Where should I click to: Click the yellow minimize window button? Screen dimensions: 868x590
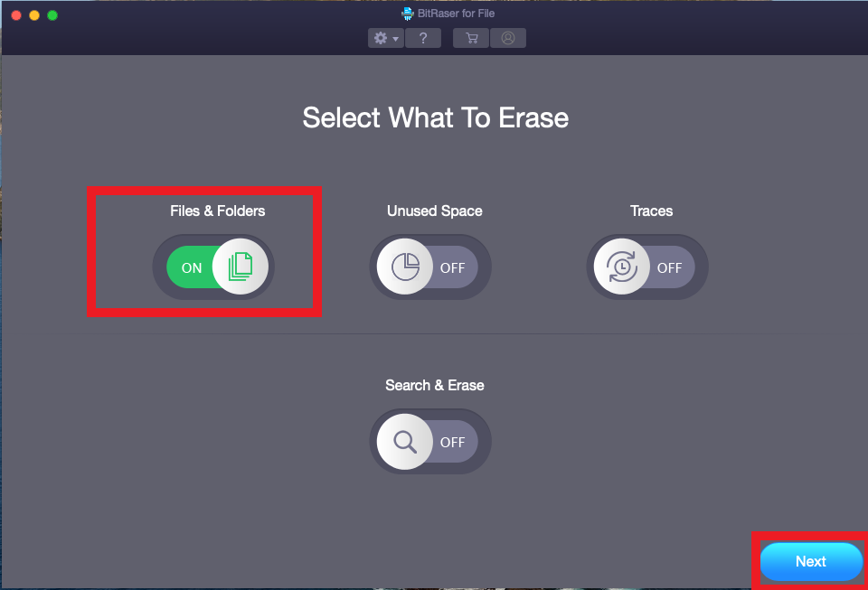[x=34, y=15]
